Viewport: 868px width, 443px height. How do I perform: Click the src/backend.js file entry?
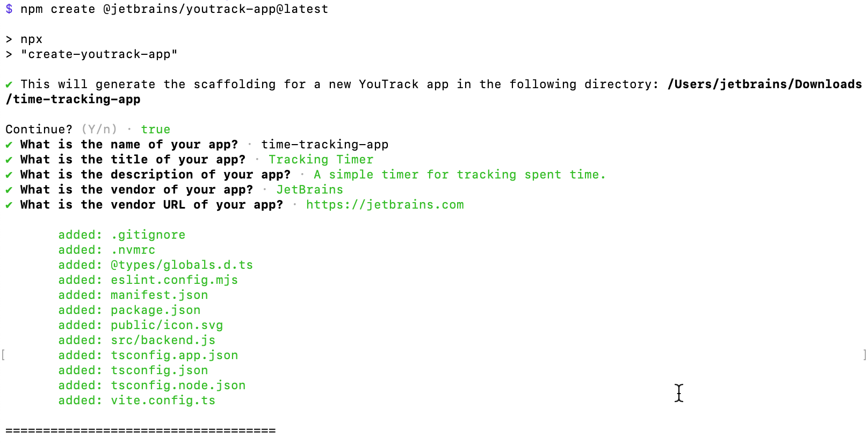point(163,340)
